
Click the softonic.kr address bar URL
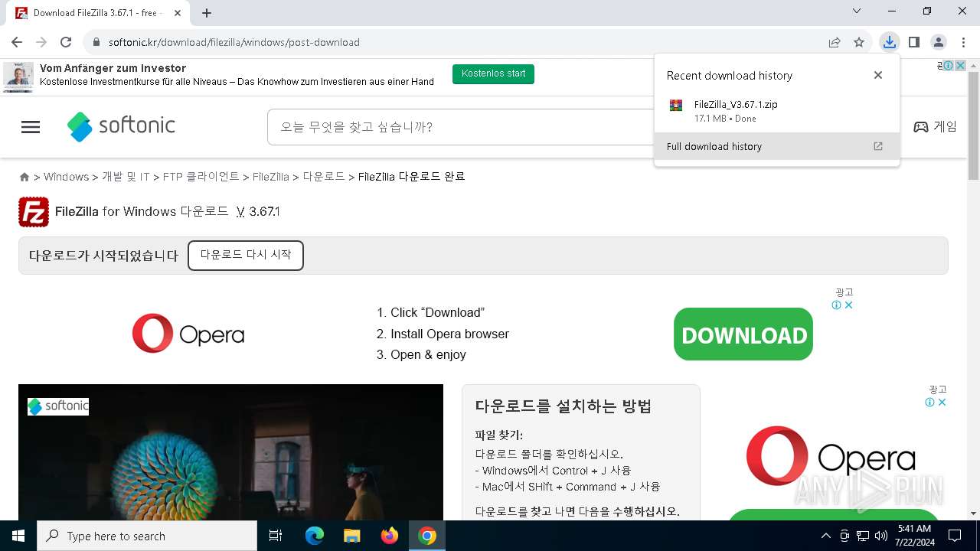[234, 42]
